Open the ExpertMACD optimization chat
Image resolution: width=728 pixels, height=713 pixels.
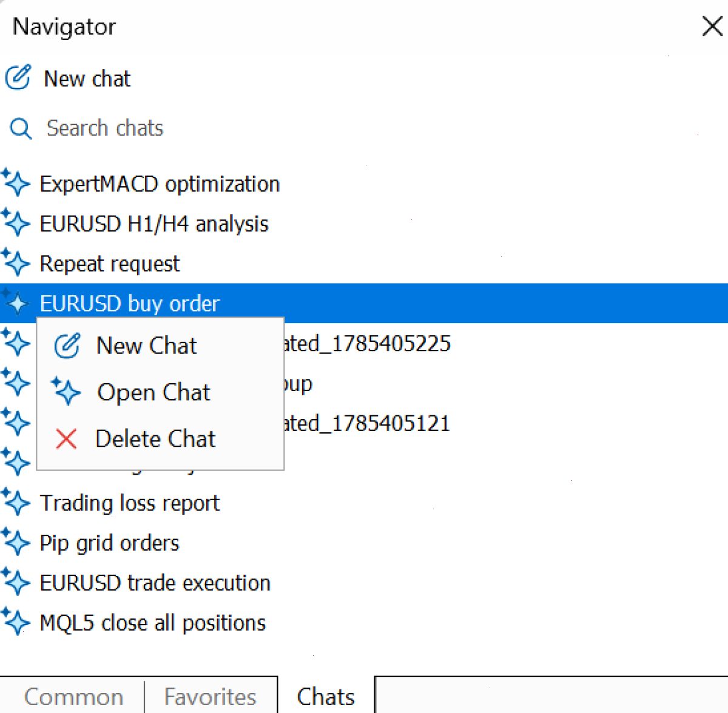[160, 184]
